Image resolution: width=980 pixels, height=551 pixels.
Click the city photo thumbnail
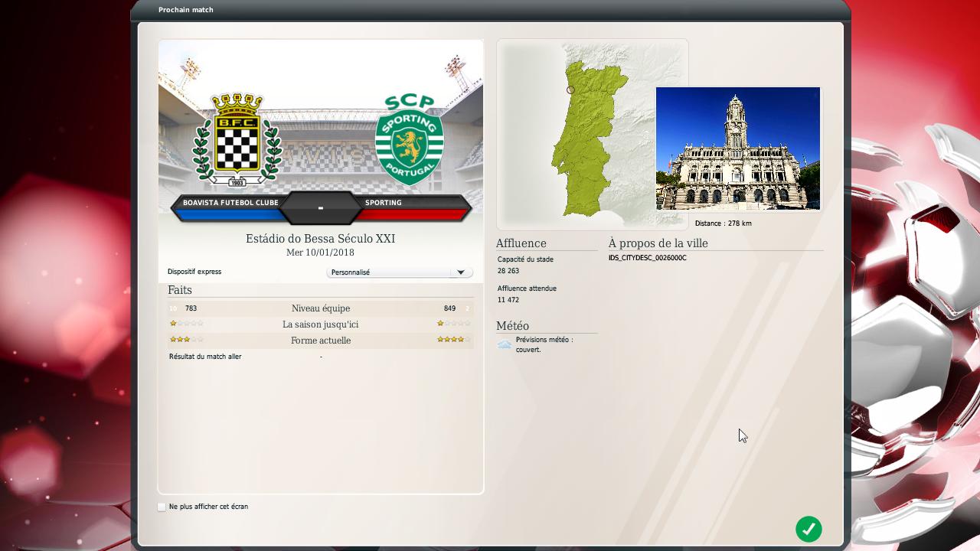pyautogui.click(x=738, y=148)
